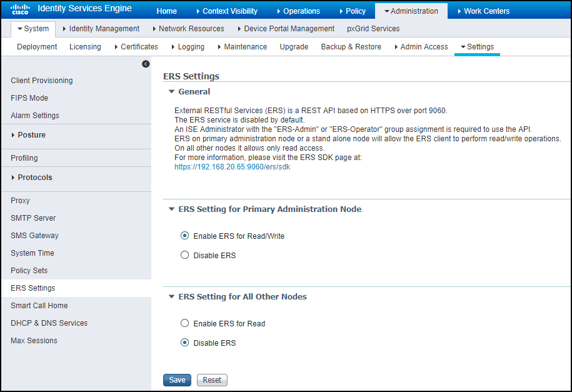572x392 pixels.
Task: Open the Work Centers menu
Action: coord(484,11)
